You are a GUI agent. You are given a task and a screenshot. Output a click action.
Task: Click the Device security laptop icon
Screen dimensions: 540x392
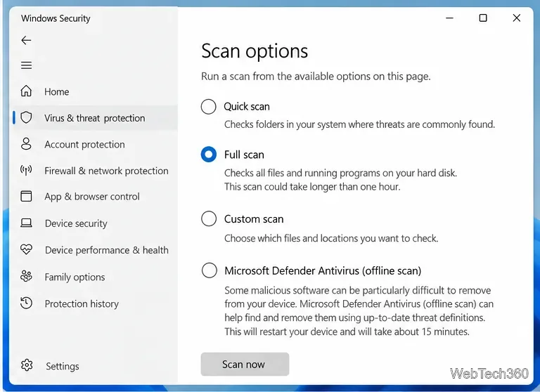tap(26, 223)
